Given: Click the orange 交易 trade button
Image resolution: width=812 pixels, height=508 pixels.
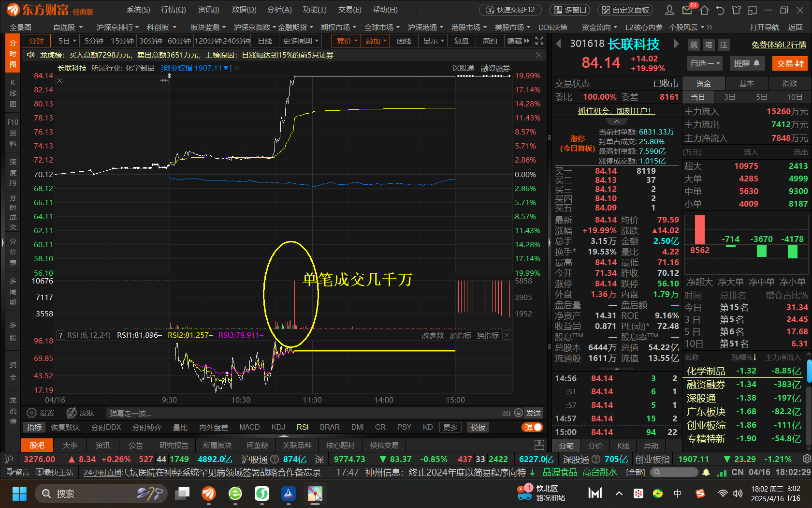Looking at the screenshot, I should [790, 63].
